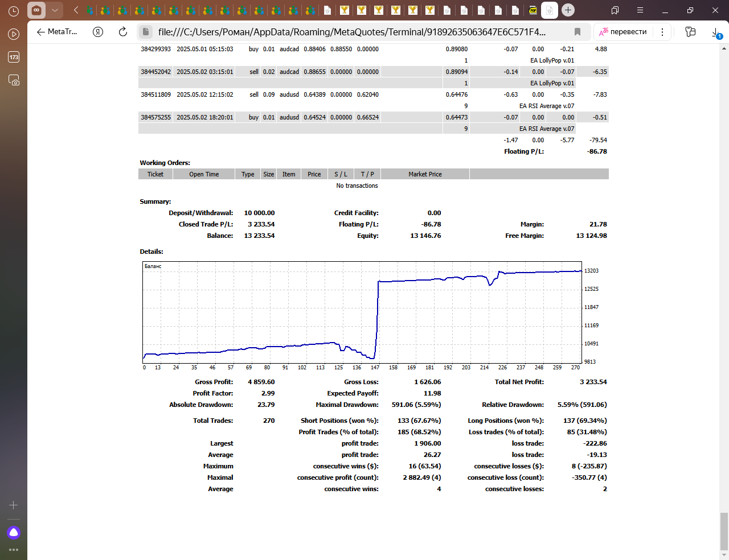Open the downloads icon with badge
This screenshot has height=560, width=729.
click(717, 33)
